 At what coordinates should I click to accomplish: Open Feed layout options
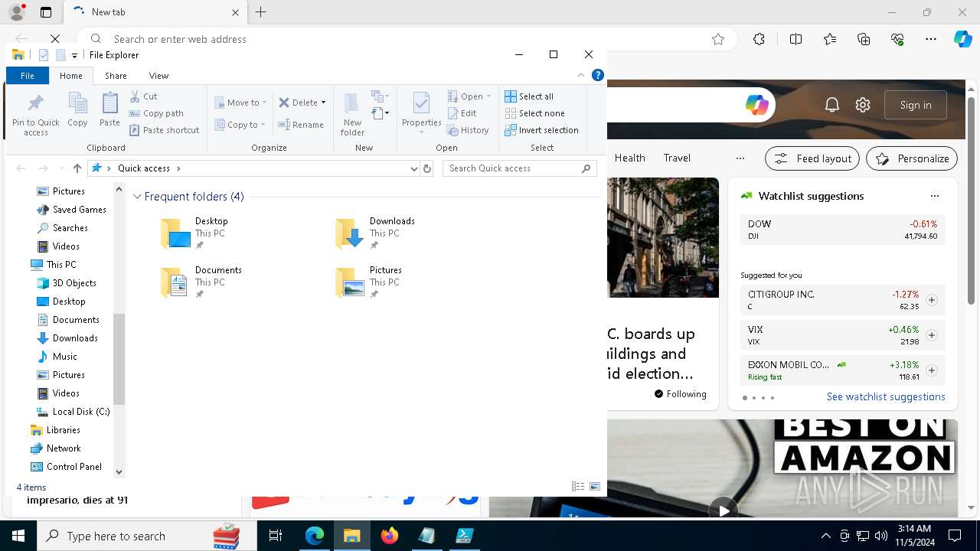812,158
